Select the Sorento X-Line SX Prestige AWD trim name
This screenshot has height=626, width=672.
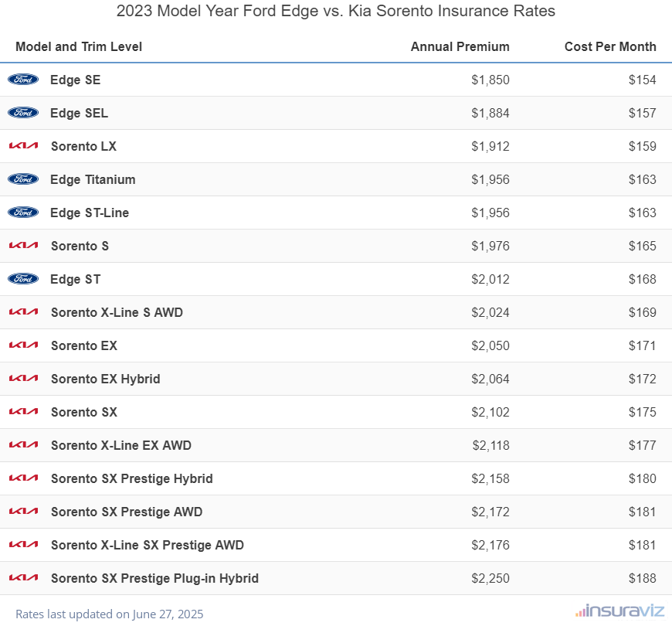tap(148, 545)
